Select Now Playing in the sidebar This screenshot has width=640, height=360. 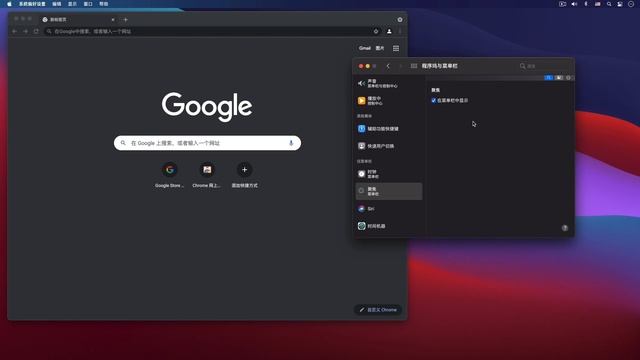[389, 101]
